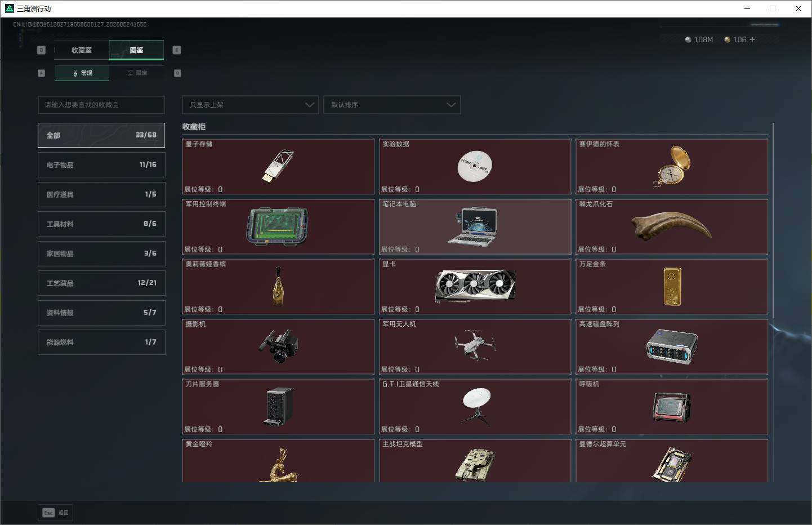Viewport: 812px width, 525px height.
Task: Select the G.T.I卫星通信天线 antenna icon
Action: (476, 406)
